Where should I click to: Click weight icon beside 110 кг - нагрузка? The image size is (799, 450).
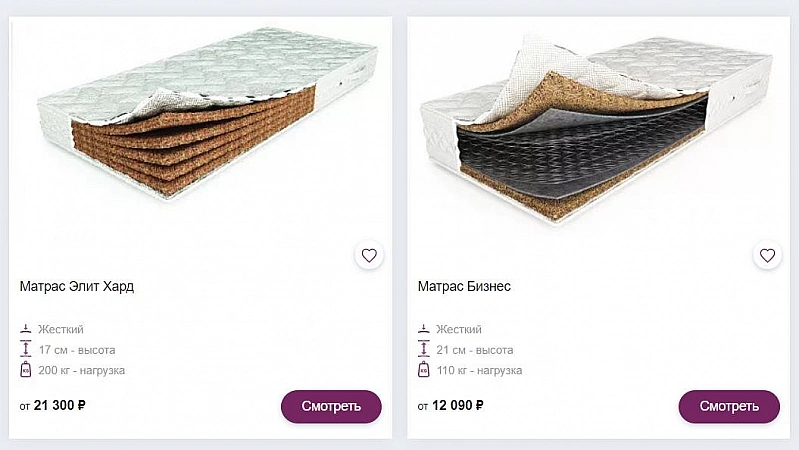[424, 370]
